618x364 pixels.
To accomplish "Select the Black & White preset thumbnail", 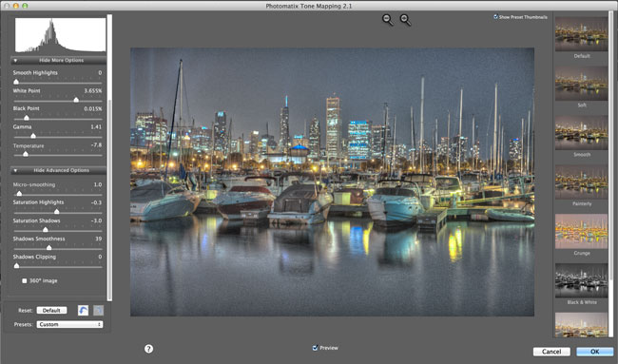I will 581,280.
